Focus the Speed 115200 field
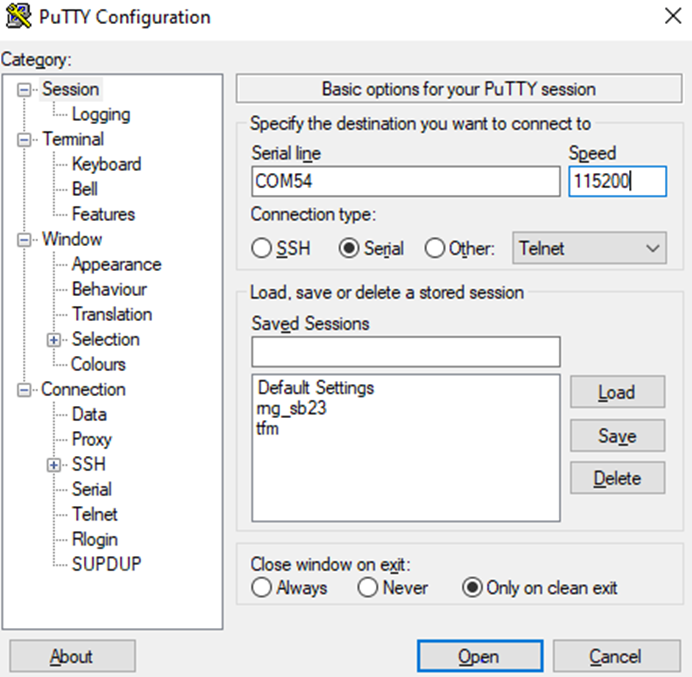This screenshot has height=677, width=692. 617,181
